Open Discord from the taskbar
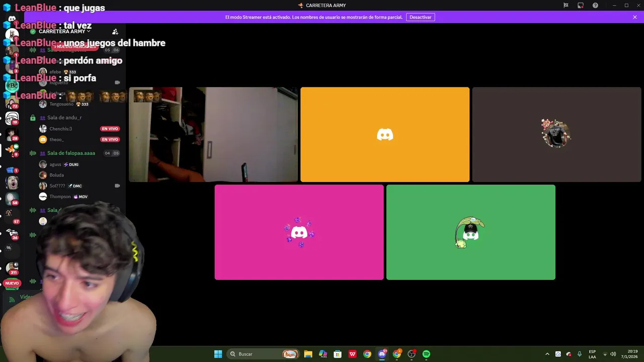The height and width of the screenshot is (362, 644). click(x=382, y=354)
